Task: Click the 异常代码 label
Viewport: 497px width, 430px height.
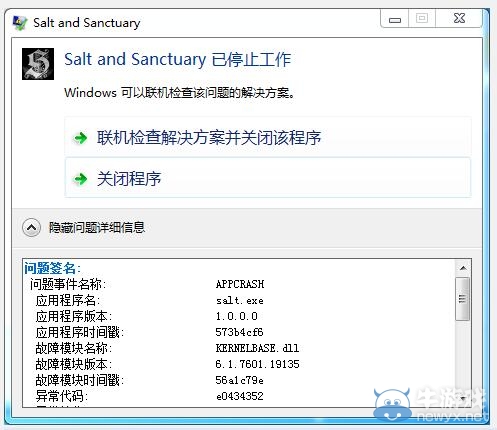Action: [x=62, y=396]
